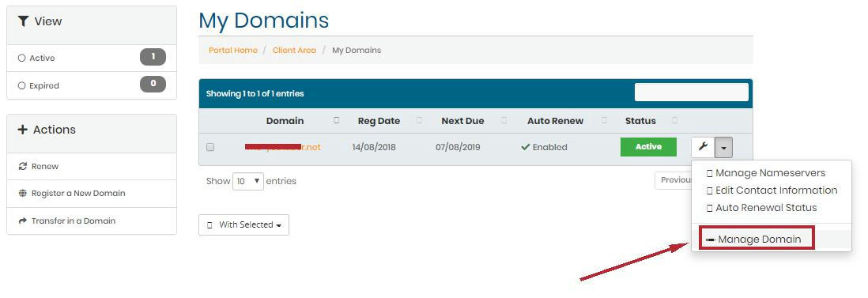Open the Portal Home breadcrumb link
The image size is (868, 298).
click(233, 50)
